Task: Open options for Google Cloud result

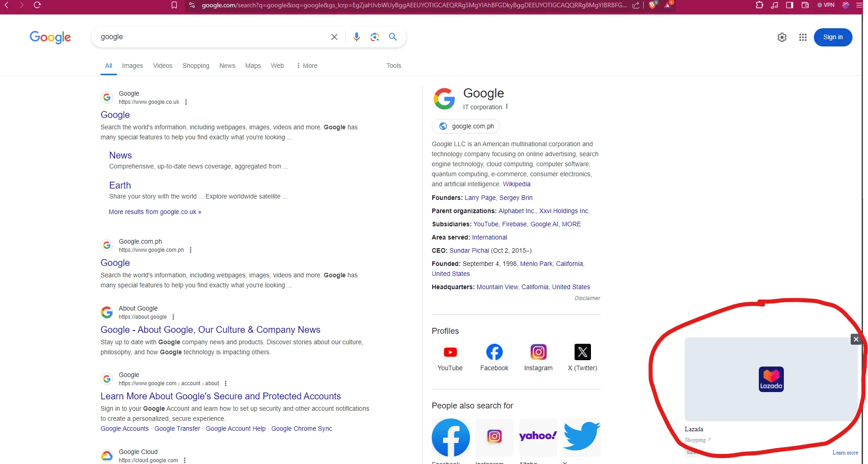Action: point(185,460)
